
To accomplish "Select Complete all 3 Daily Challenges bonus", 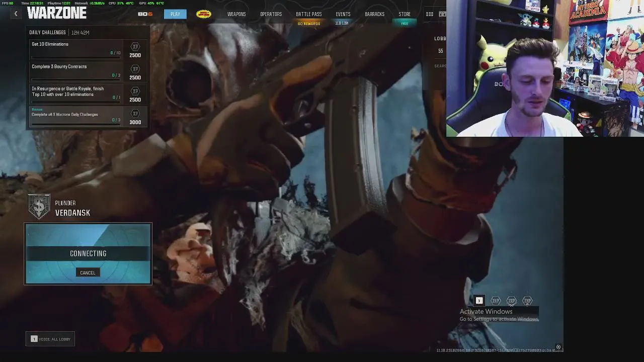I will (87, 116).
